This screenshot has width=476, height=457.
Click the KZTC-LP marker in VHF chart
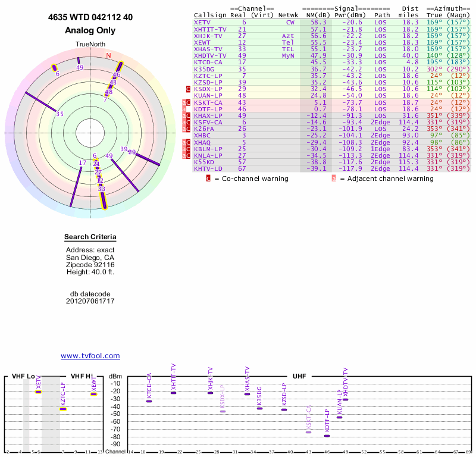coord(63,409)
